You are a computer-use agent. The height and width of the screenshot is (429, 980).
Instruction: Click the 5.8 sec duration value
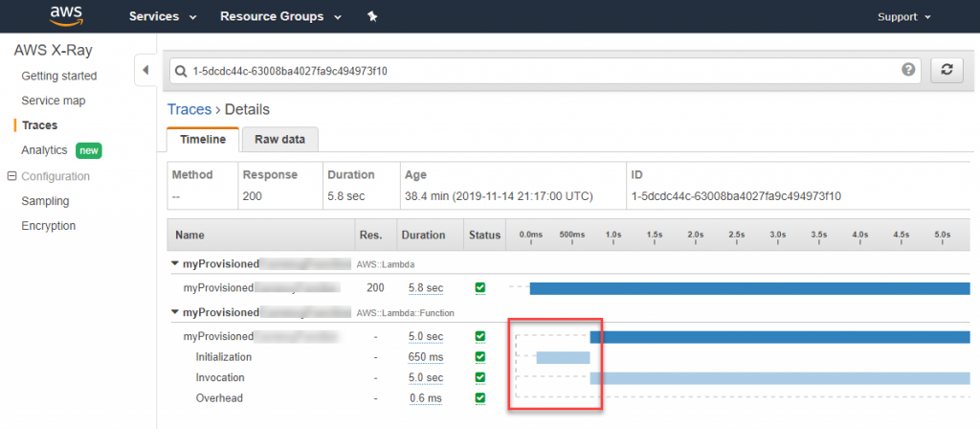click(x=426, y=288)
